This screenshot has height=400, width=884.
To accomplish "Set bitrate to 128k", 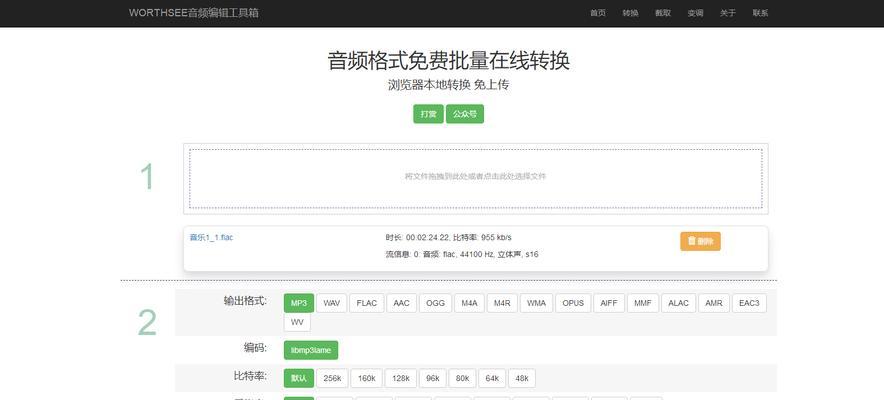I will pyautogui.click(x=401, y=378).
